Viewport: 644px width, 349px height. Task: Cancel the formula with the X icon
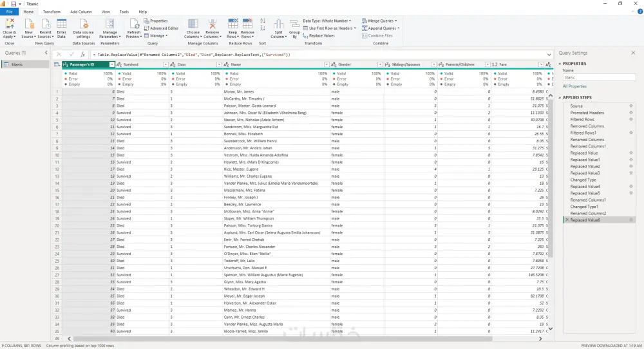59,54
